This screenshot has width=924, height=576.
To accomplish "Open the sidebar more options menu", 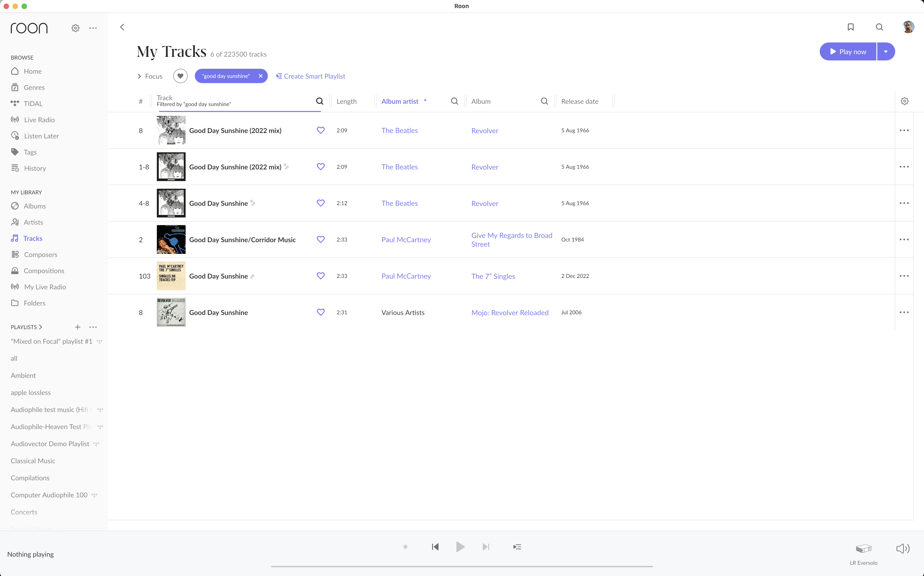I will click(x=93, y=28).
